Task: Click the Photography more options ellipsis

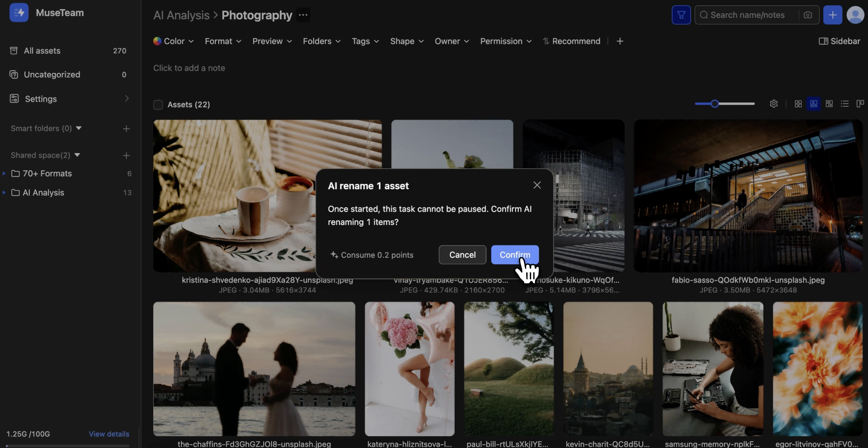Action: pos(303,15)
